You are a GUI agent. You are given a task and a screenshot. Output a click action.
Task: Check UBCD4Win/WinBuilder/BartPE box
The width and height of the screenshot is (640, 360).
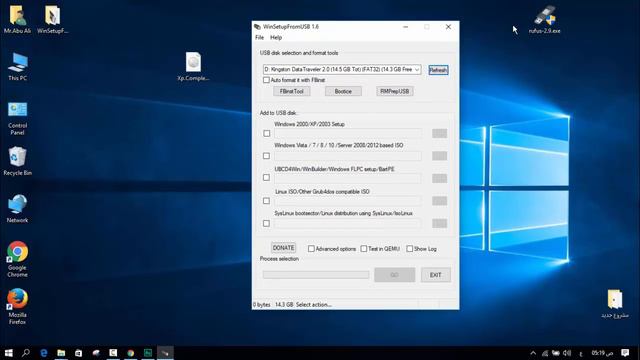point(267,178)
